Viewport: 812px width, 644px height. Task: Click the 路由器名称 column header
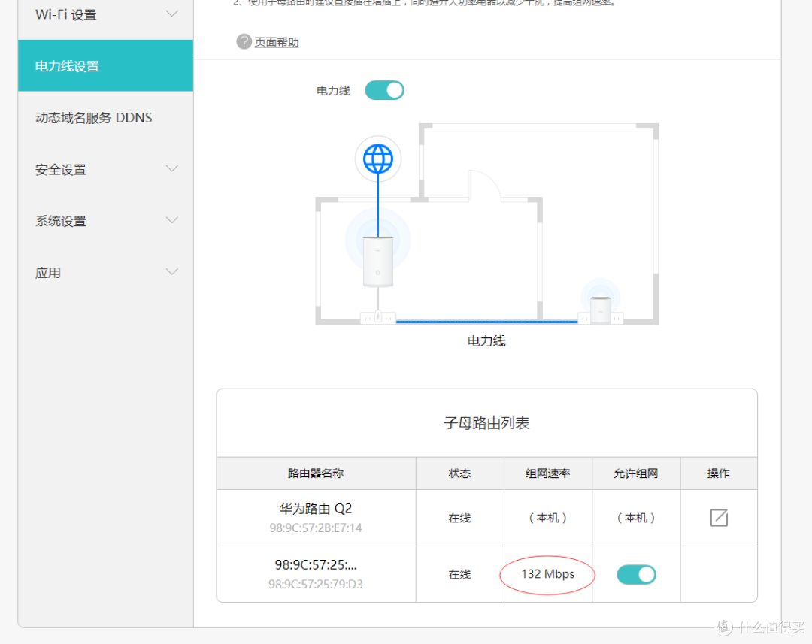(x=316, y=473)
